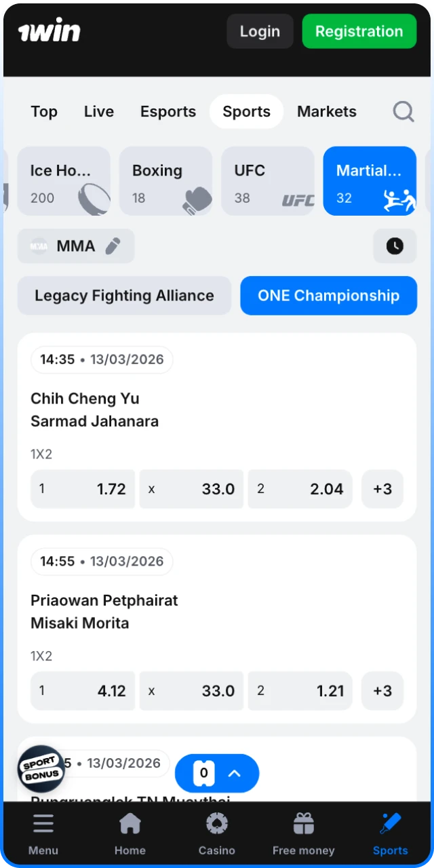This screenshot has width=434, height=868.
Task: Expand +3 markets for Priaowan Petphairat match
Action: click(382, 690)
